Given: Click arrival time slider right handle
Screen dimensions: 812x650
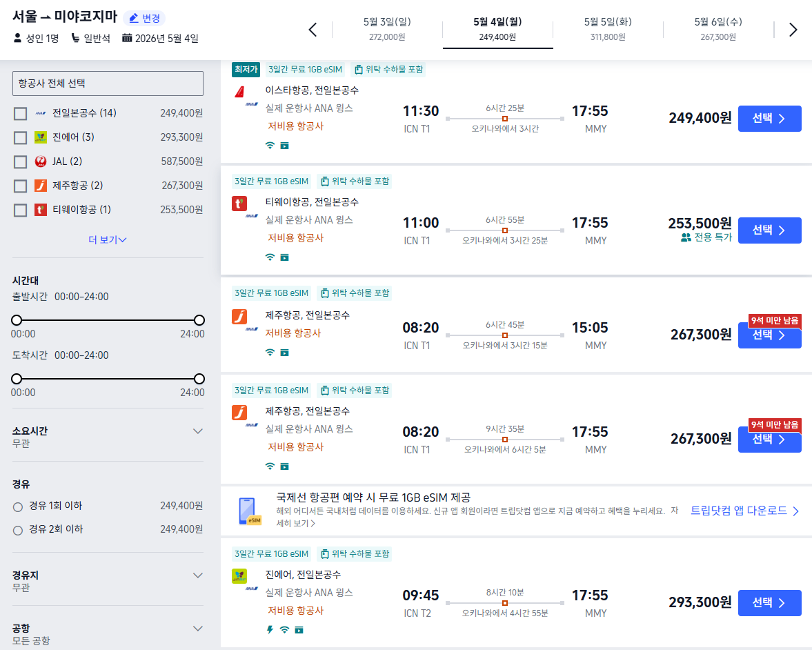Looking at the screenshot, I should pyautogui.click(x=199, y=379).
